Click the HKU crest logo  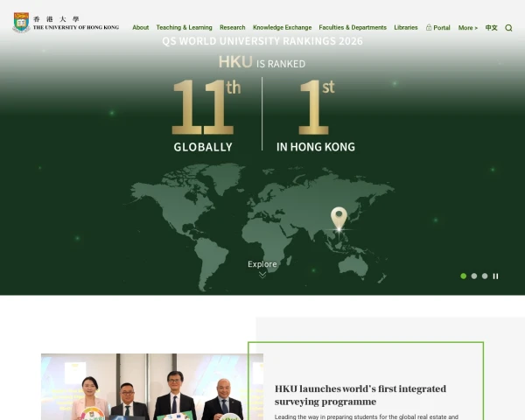coord(21,23)
